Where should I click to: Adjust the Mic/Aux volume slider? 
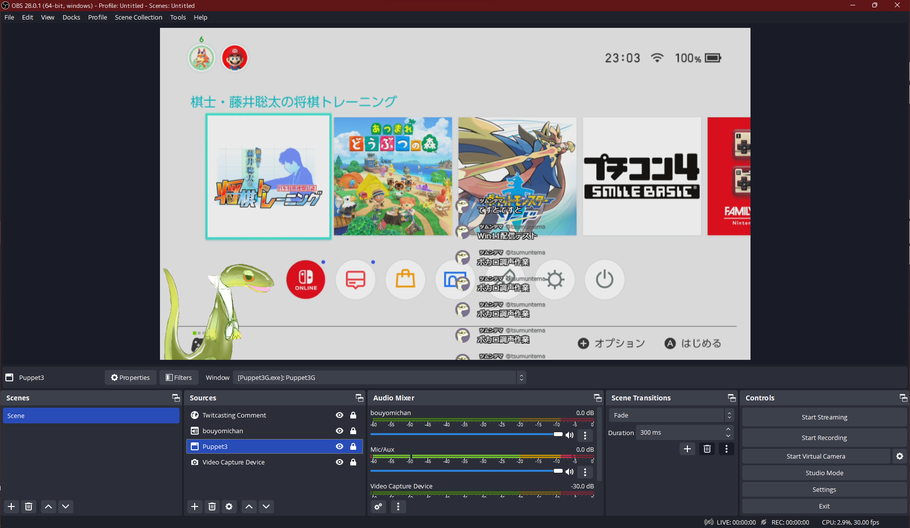click(x=466, y=471)
